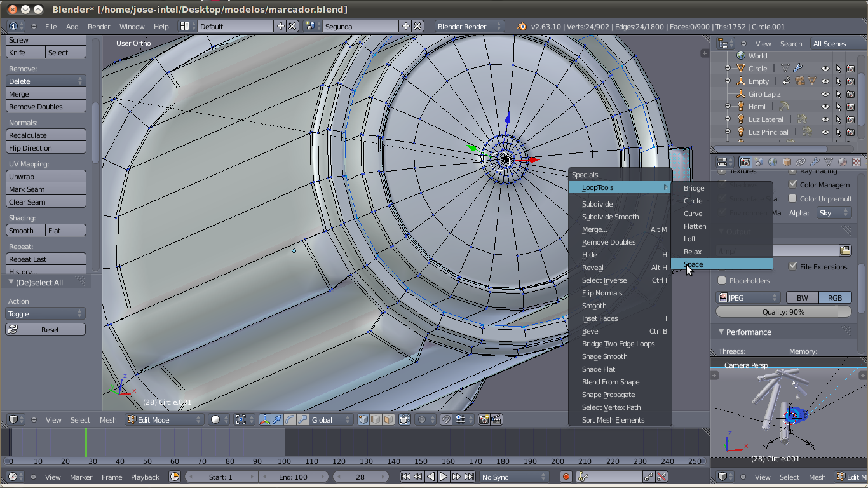Click the vertex select mode icon
The image size is (868, 488).
pos(363,419)
